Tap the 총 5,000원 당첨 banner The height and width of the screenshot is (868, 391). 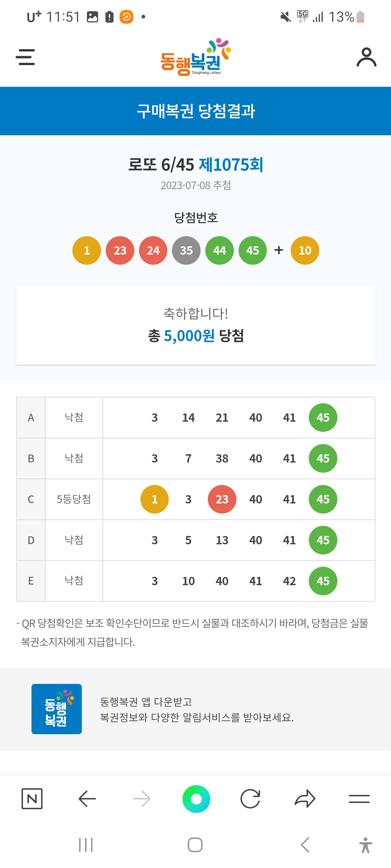(x=195, y=336)
